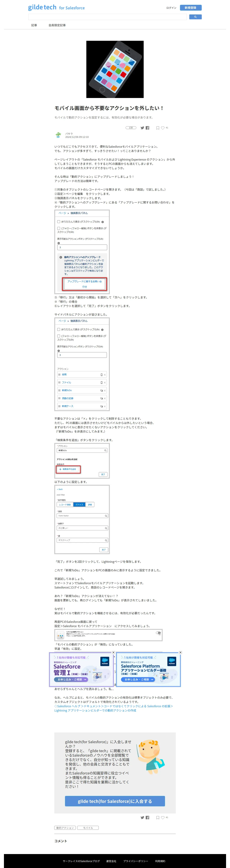Close the Platform アプリケーションビルダー ad banner
Viewport: 230px width, 868px height.
click(180, 652)
